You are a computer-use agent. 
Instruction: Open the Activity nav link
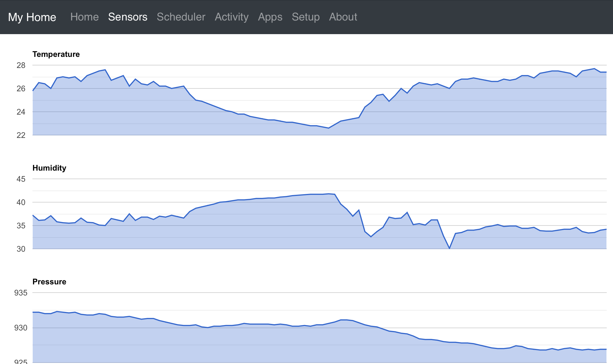coord(231,17)
